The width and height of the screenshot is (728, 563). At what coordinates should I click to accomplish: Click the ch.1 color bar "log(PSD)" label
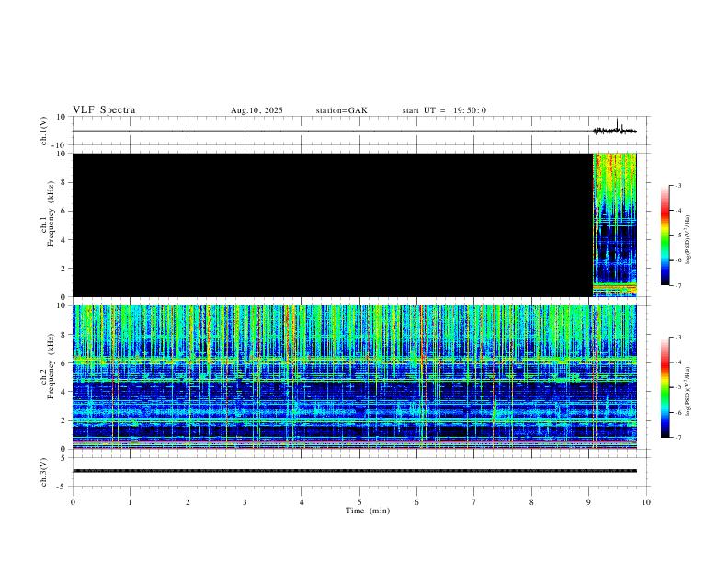click(x=688, y=240)
